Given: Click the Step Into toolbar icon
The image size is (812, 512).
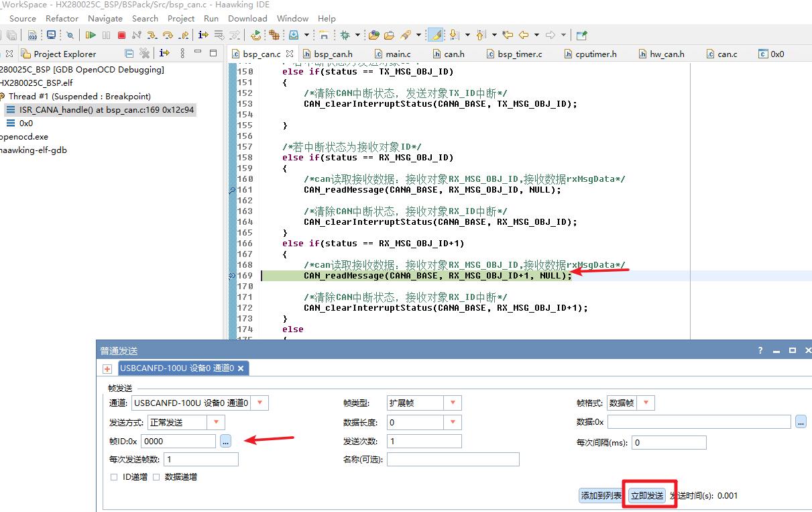Looking at the screenshot, I should pos(152,35).
